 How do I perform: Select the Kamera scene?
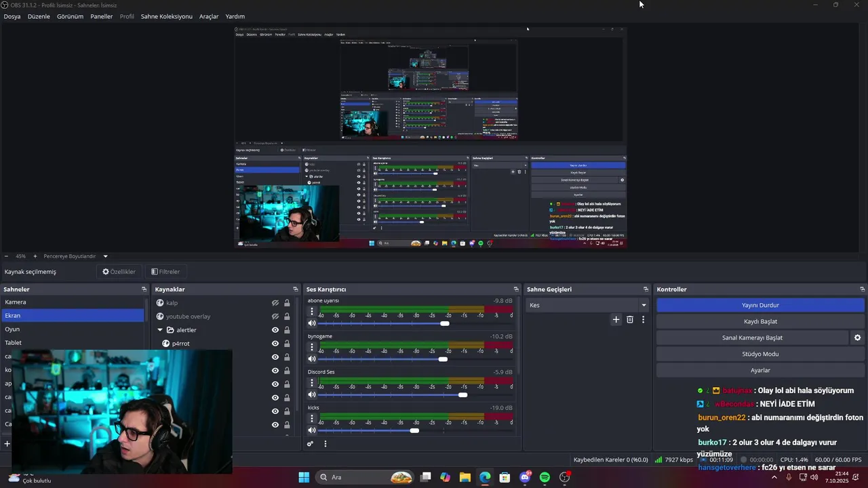73,302
